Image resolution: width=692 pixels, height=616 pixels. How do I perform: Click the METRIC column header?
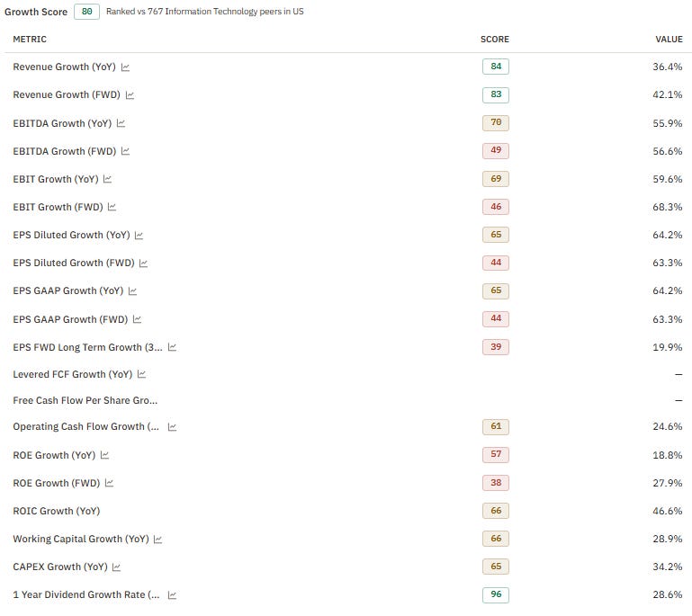click(x=30, y=40)
